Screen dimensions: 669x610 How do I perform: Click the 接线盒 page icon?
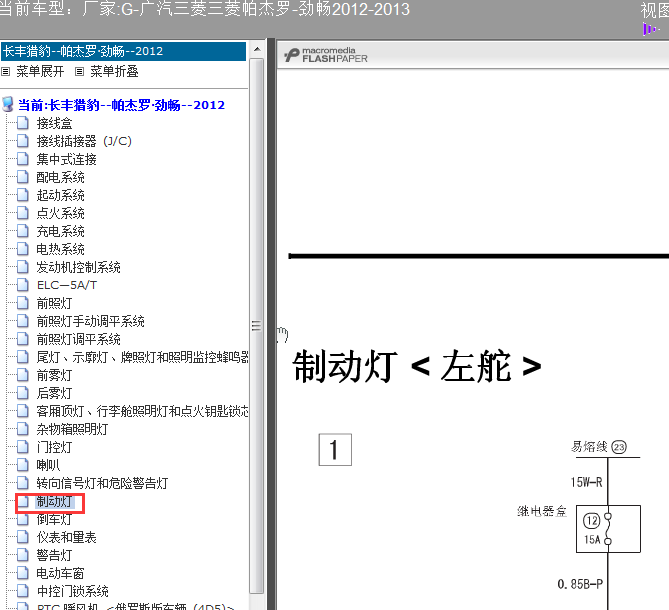click(23, 123)
